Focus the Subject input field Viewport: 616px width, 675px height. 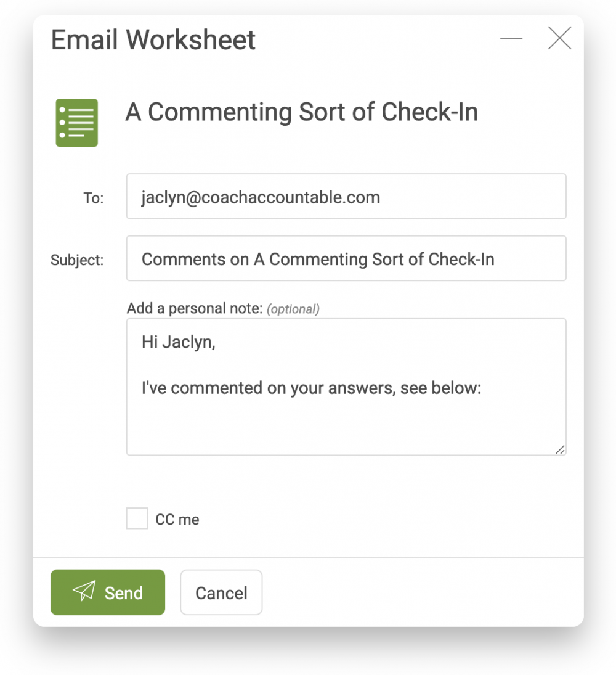(346, 258)
